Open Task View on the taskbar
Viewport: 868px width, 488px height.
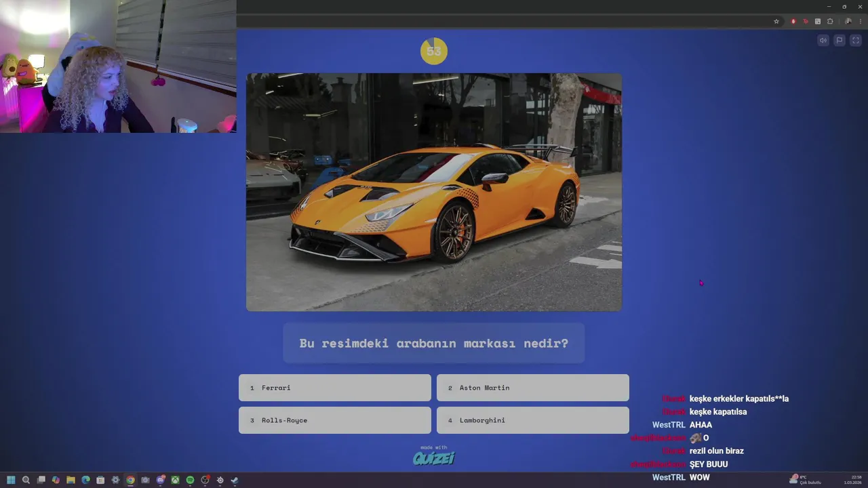pyautogui.click(x=41, y=480)
